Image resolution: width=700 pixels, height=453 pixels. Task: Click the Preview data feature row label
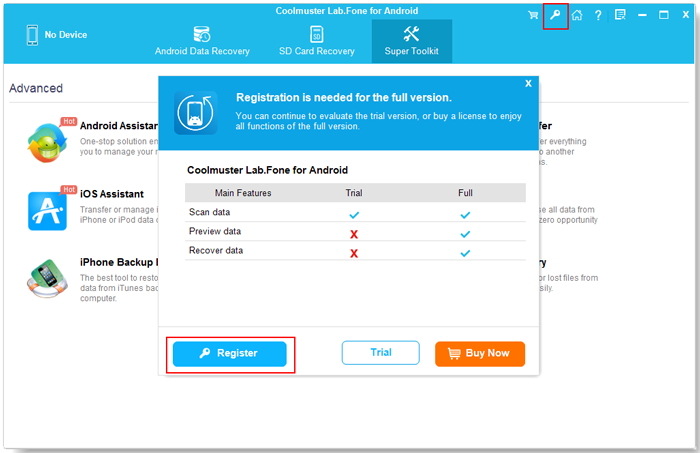tap(215, 231)
